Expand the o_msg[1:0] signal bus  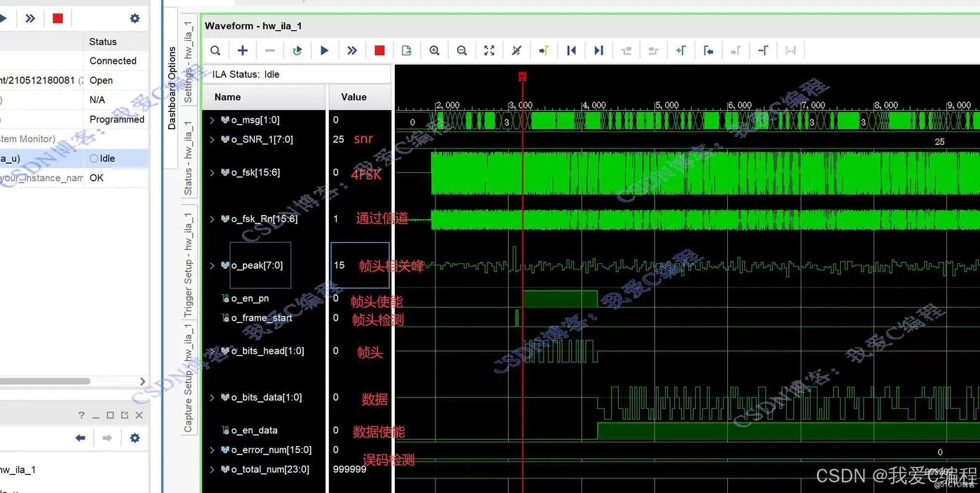(x=212, y=120)
